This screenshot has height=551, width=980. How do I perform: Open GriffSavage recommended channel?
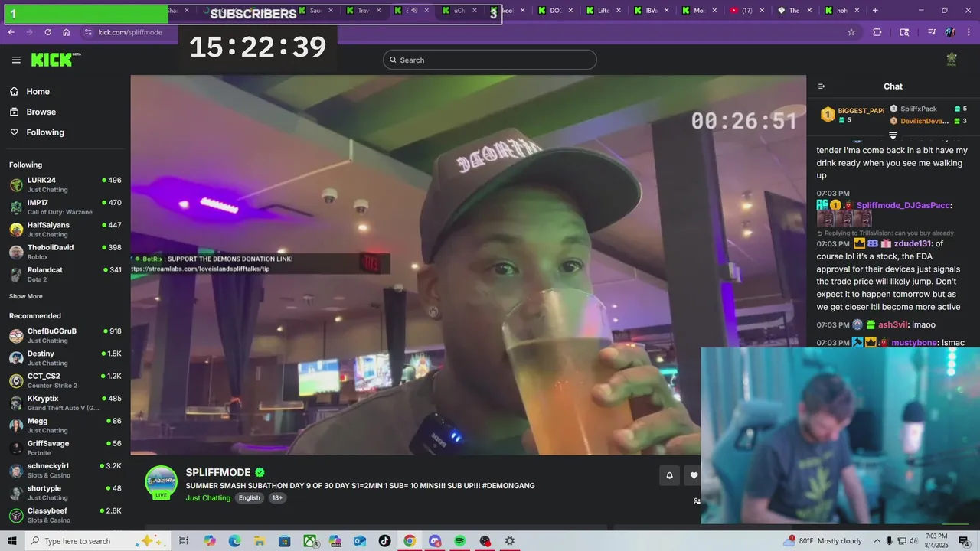click(x=65, y=448)
